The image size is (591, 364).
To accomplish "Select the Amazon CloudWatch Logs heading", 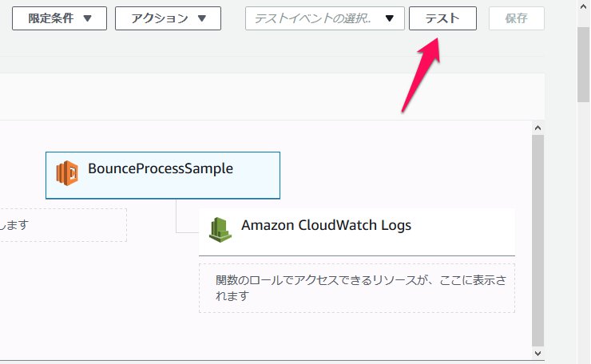I will click(x=326, y=225).
